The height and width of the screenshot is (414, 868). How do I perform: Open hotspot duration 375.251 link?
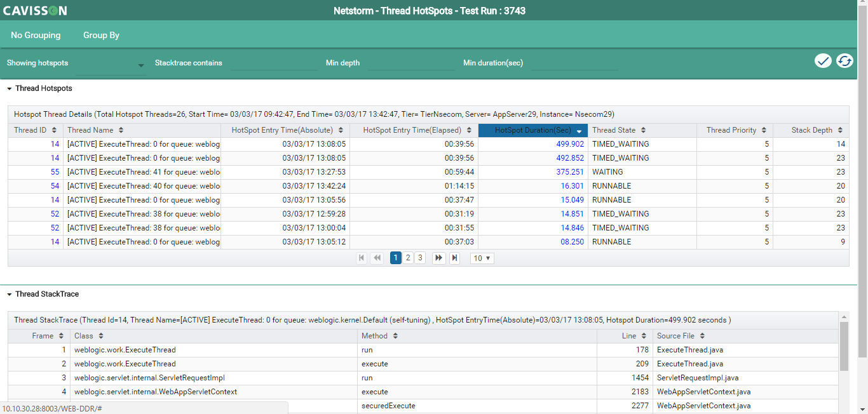(x=570, y=172)
